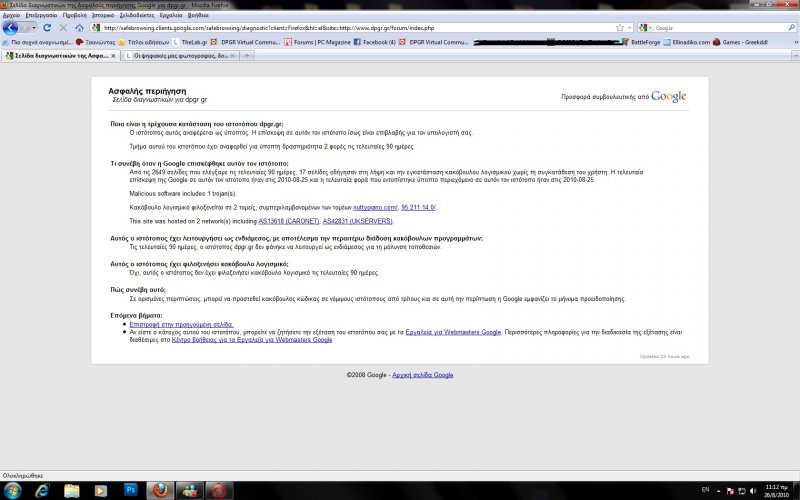Open Windows Explorer folder on the taskbar
Viewport: 800px width, 500px height.
click(71, 491)
